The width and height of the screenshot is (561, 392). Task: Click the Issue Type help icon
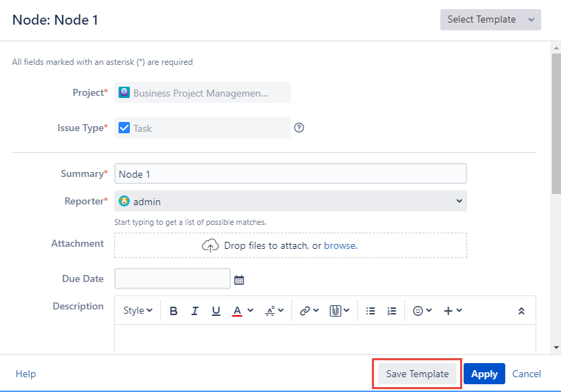point(299,128)
